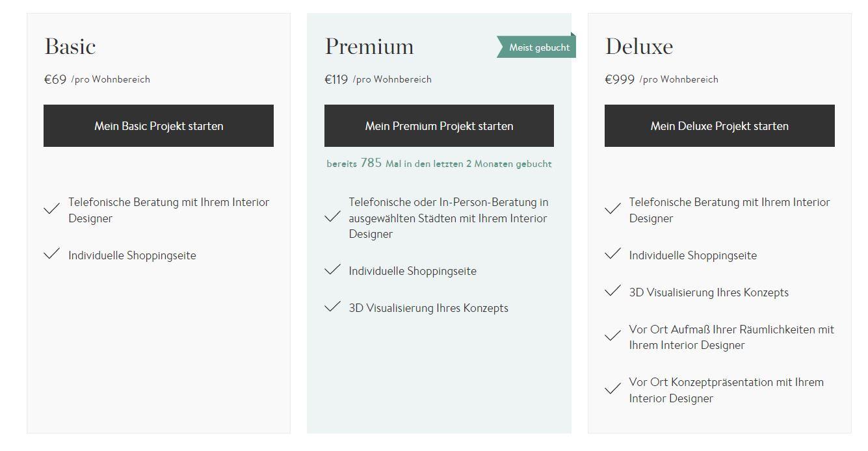Click checkmark beside Premium 3D Visualisierung
This screenshot has height=451, width=868.
332,307
